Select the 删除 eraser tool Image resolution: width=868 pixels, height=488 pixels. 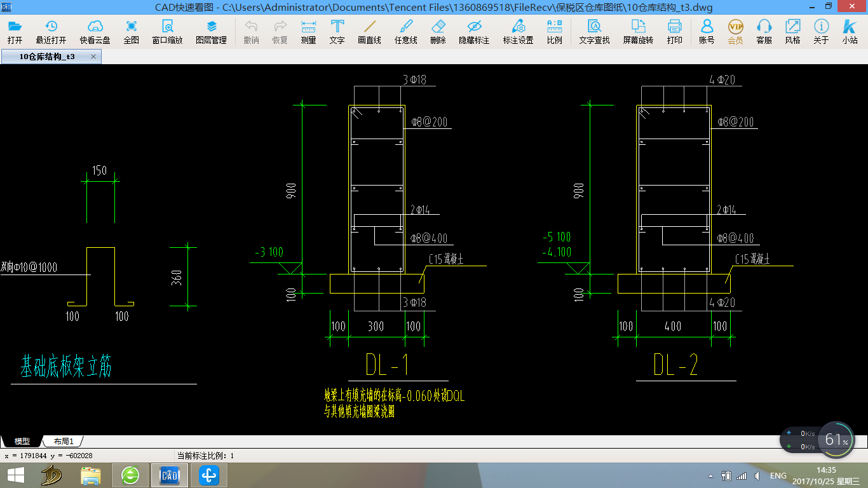pos(438,32)
